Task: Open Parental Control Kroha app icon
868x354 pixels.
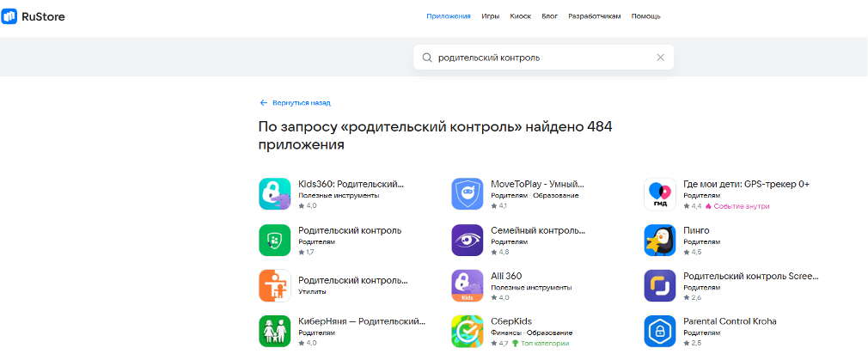Action: pos(660,331)
